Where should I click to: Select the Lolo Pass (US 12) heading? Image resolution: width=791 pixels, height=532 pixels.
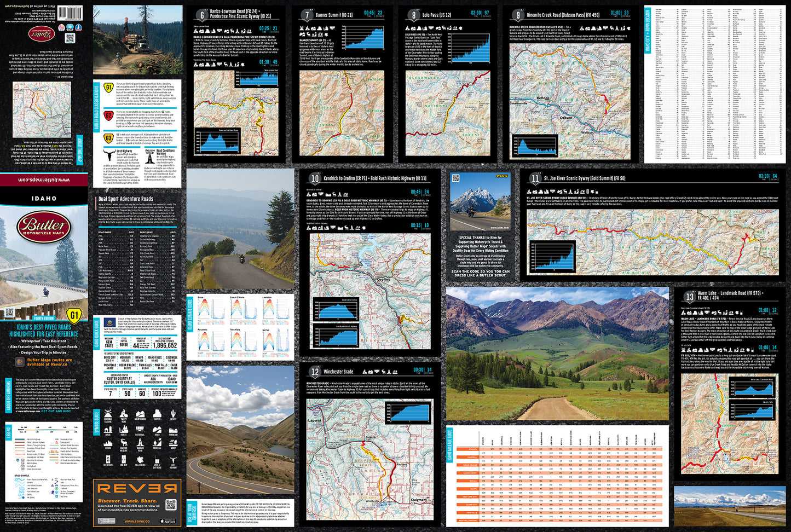[x=436, y=15]
